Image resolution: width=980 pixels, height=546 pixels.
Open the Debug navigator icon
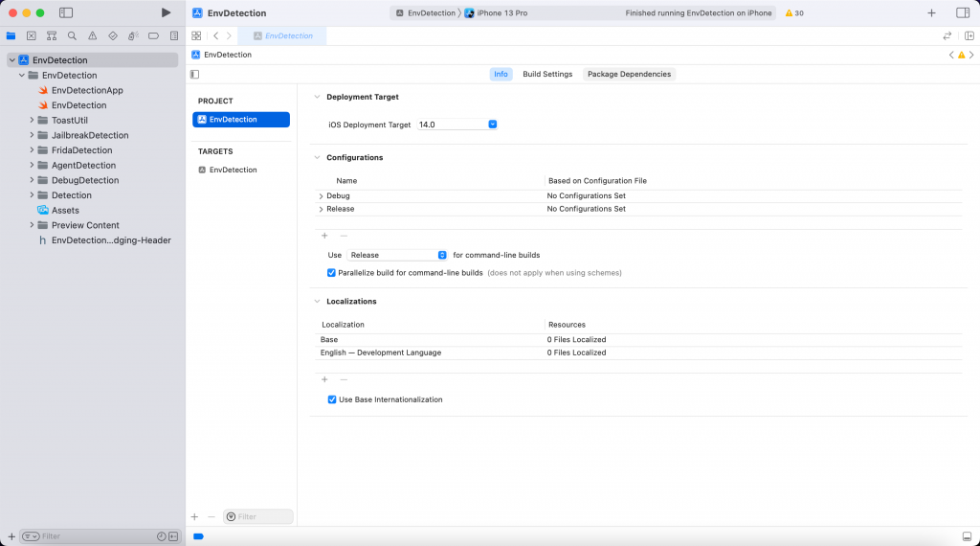click(x=133, y=35)
